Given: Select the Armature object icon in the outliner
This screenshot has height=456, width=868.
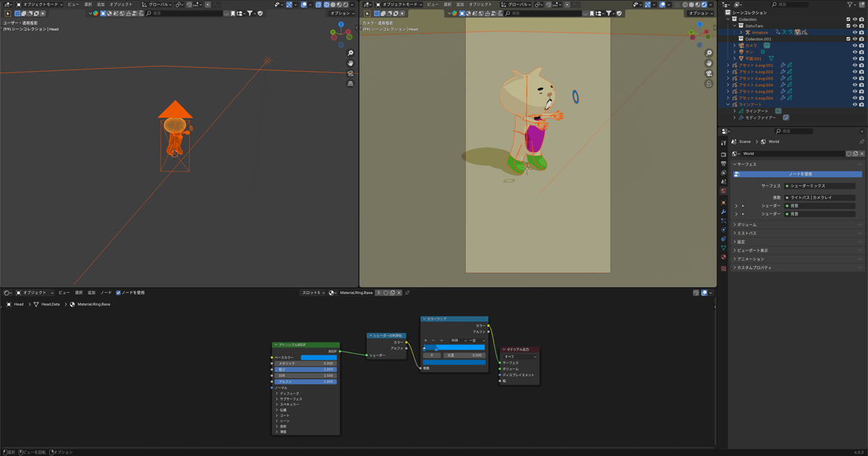Looking at the screenshot, I should 746,32.
